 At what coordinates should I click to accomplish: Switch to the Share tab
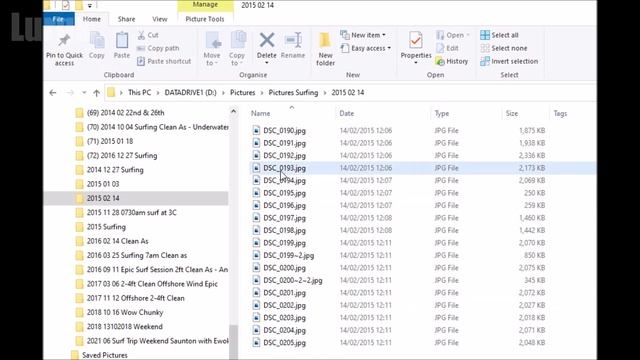pos(127,19)
